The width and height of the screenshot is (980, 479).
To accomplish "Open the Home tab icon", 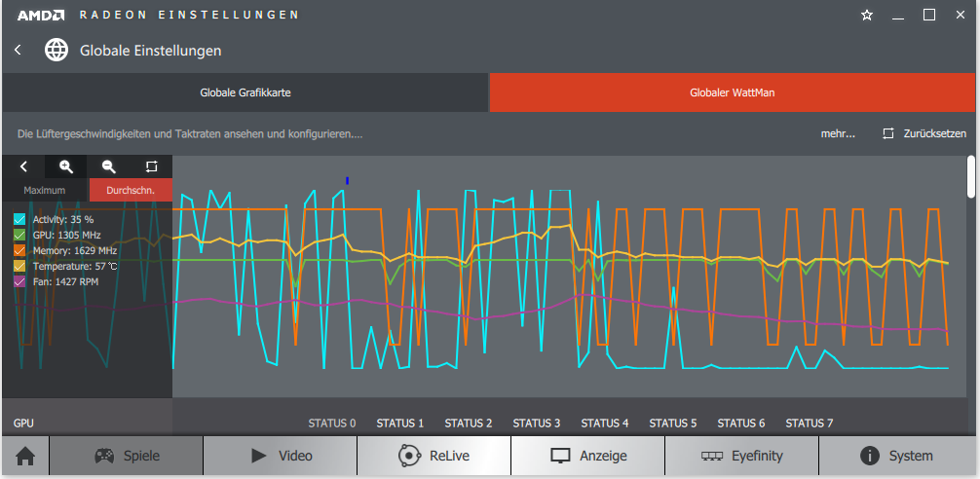I will pos(25,456).
